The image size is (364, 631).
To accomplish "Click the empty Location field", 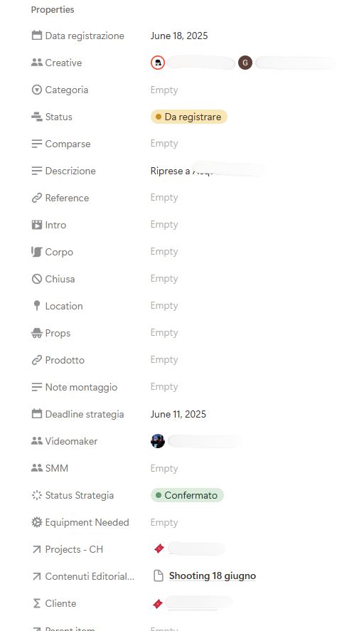I will pos(164,306).
